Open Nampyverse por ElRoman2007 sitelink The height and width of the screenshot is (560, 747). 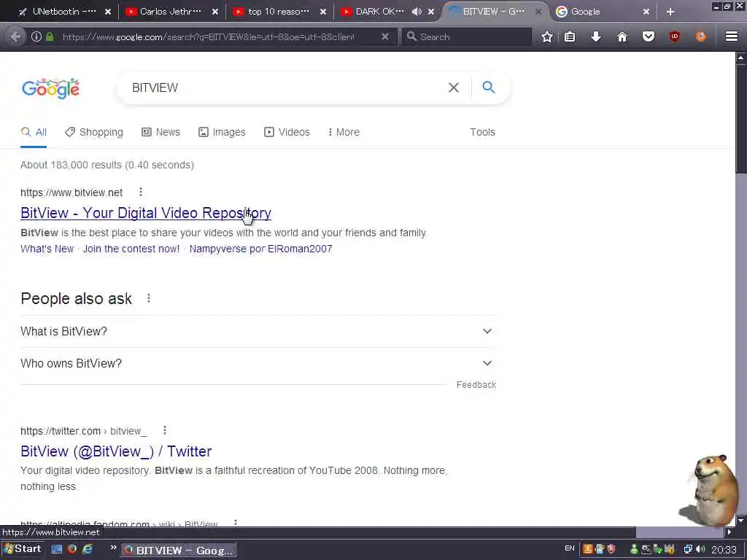click(260, 249)
